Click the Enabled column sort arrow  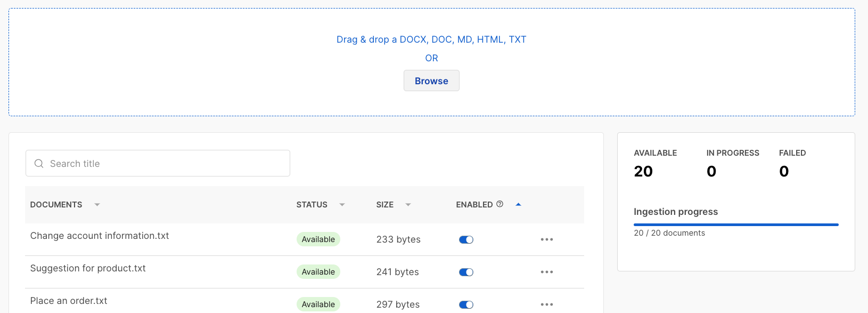point(518,205)
